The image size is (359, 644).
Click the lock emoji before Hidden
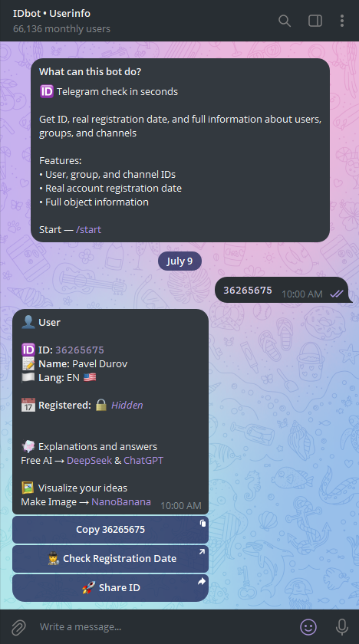pos(101,405)
